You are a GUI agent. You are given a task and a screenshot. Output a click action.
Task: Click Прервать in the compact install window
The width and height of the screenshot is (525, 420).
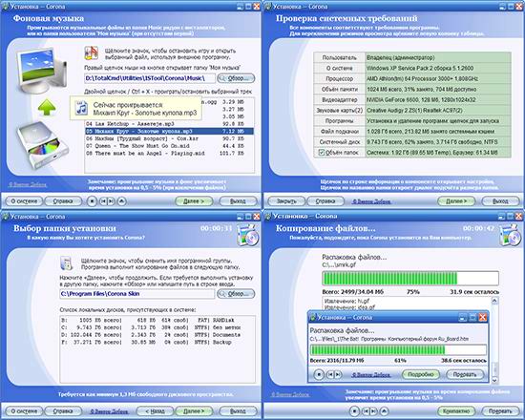click(465, 374)
